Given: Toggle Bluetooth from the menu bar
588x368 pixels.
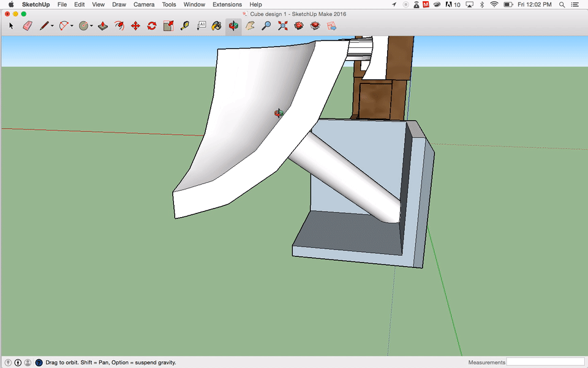Looking at the screenshot, I should pos(481,4).
